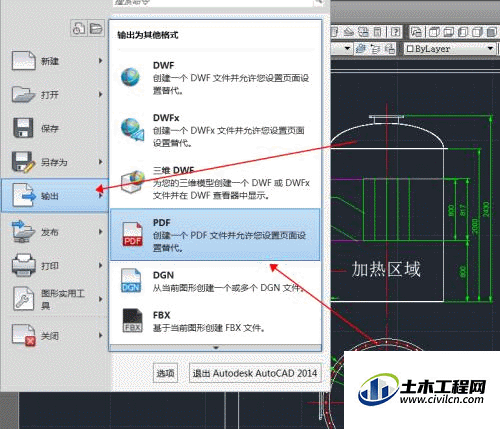
Task: Expand the 图形实用工具 submenu arrow
Action: 100,299
